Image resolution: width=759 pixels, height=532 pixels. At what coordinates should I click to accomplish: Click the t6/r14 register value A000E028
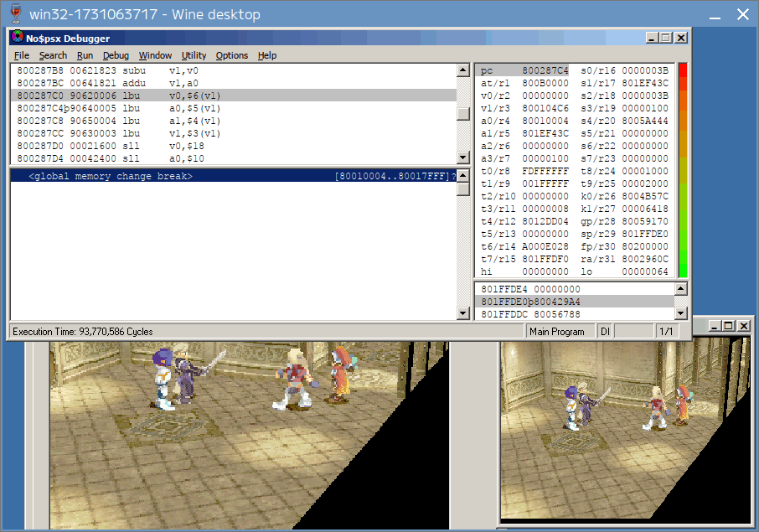545,247
